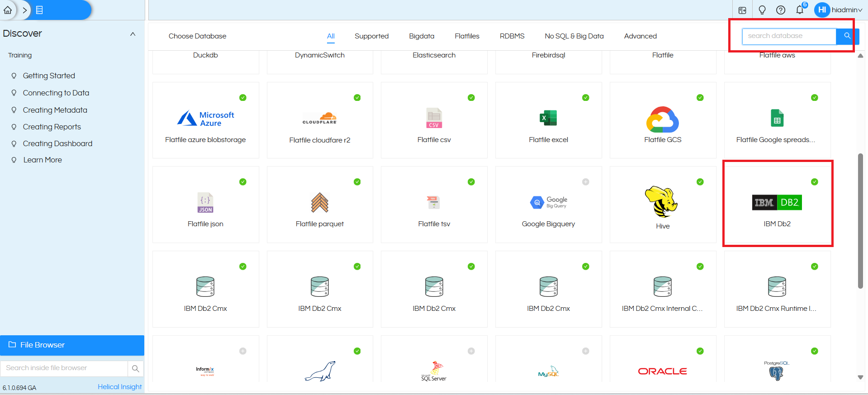Viewport: 868px width, 395px height.
Task: Click the file browser search magnifier icon
Action: [x=135, y=369]
